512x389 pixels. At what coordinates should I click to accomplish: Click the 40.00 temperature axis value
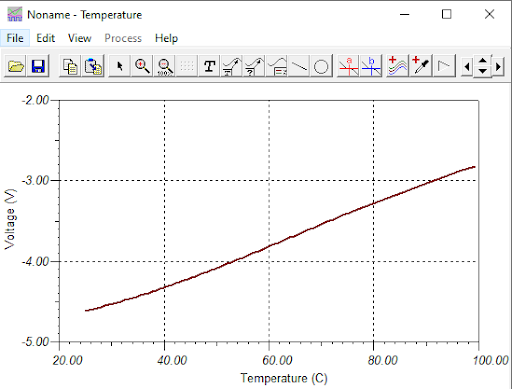[172, 360]
